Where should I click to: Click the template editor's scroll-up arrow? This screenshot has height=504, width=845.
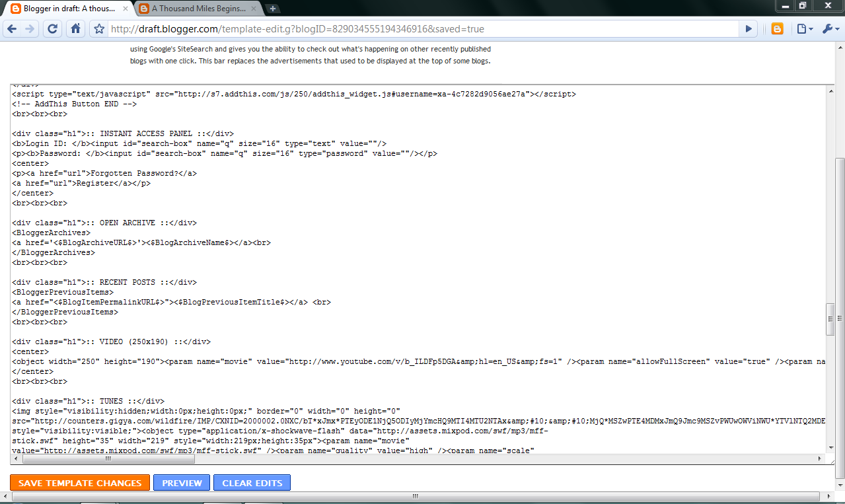point(830,90)
